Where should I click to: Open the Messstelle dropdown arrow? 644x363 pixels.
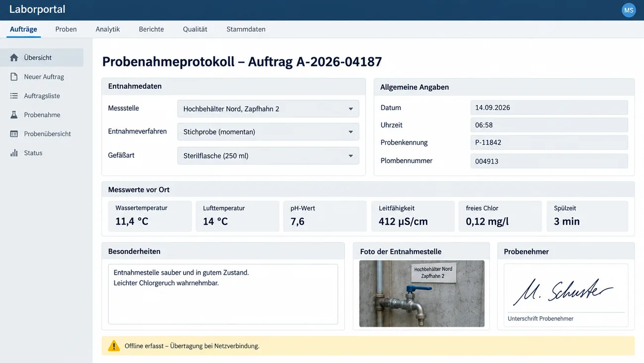[350, 109]
